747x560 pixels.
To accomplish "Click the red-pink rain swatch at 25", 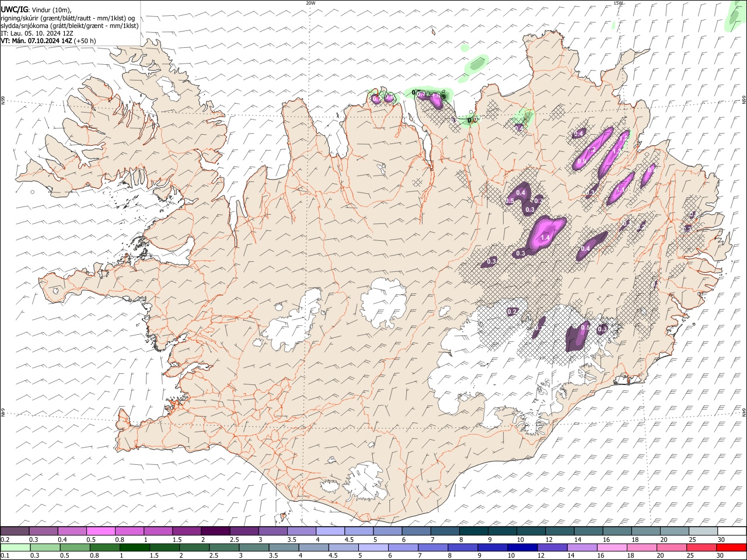I will click(701, 547).
